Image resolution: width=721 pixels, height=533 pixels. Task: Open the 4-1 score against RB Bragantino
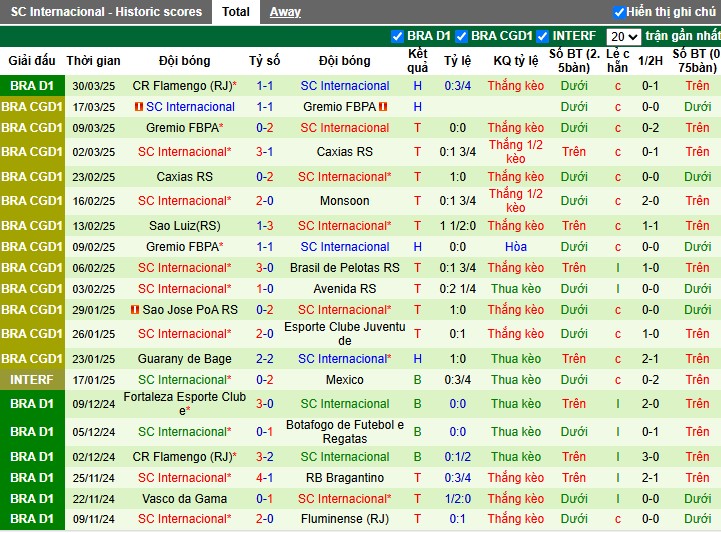click(x=264, y=478)
